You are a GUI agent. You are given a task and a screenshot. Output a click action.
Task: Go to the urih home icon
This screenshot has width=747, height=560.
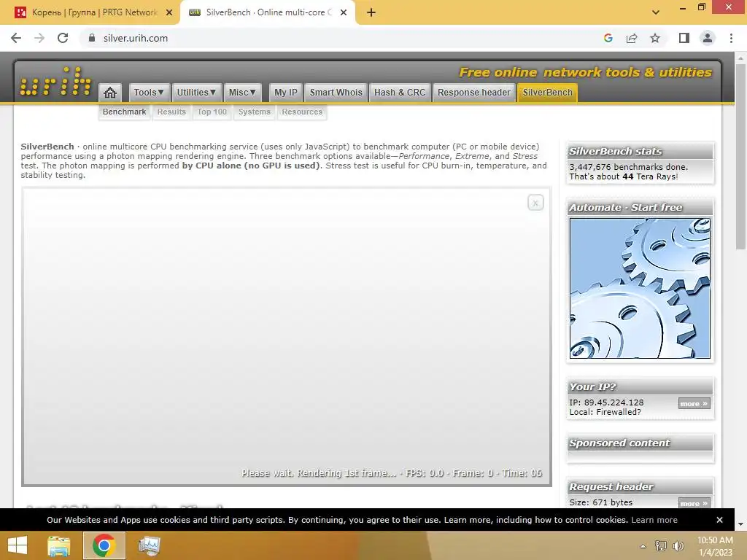tap(110, 93)
